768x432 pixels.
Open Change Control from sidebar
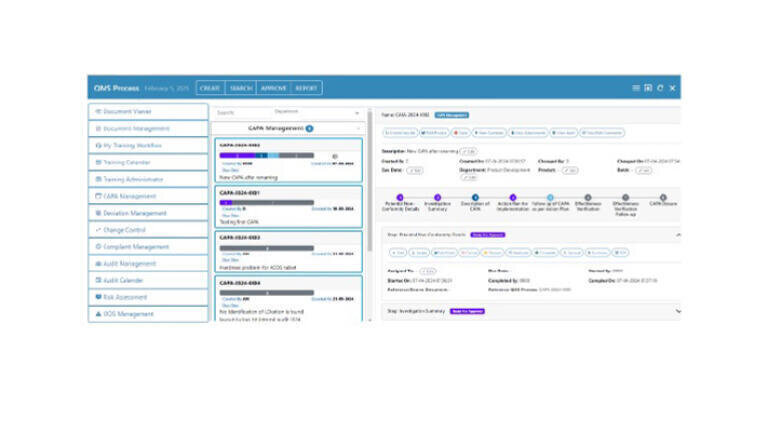148,230
